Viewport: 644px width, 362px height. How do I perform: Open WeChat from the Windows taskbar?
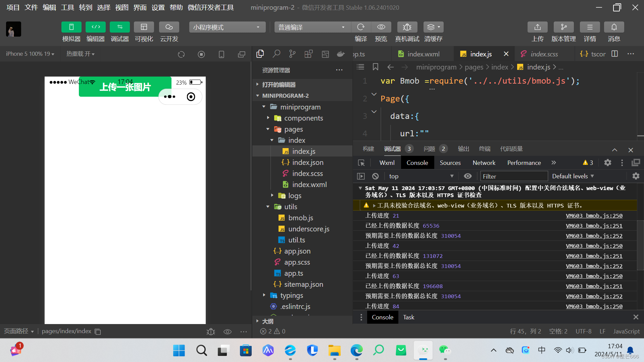point(445,351)
